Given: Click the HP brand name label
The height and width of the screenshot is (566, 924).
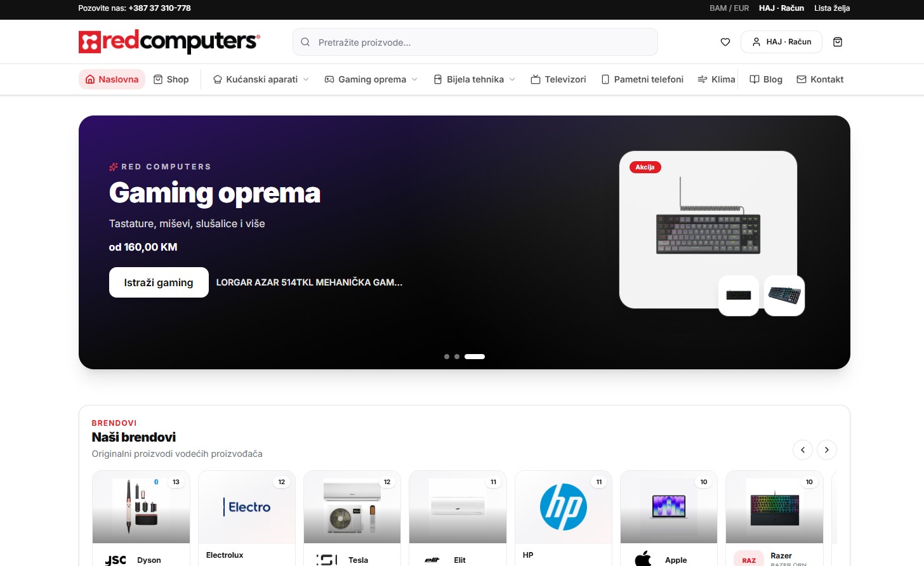Looking at the screenshot, I should coord(528,555).
